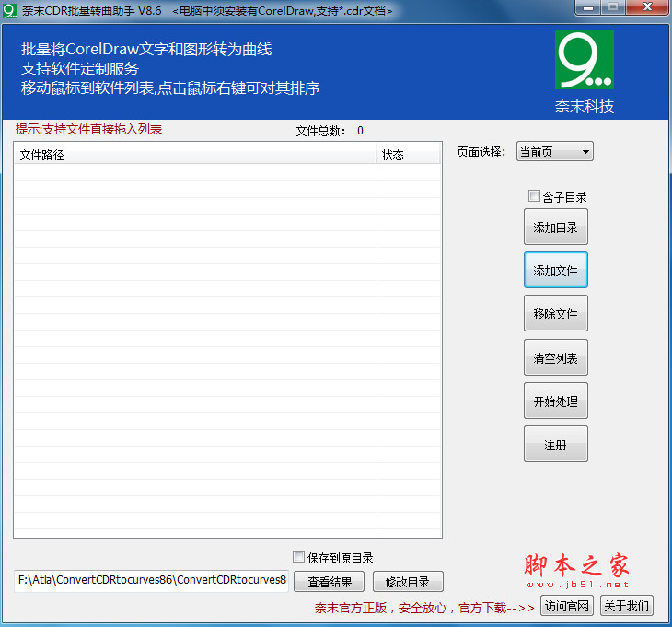Click the 文件总数 label
672x627 pixels.
click(x=320, y=131)
